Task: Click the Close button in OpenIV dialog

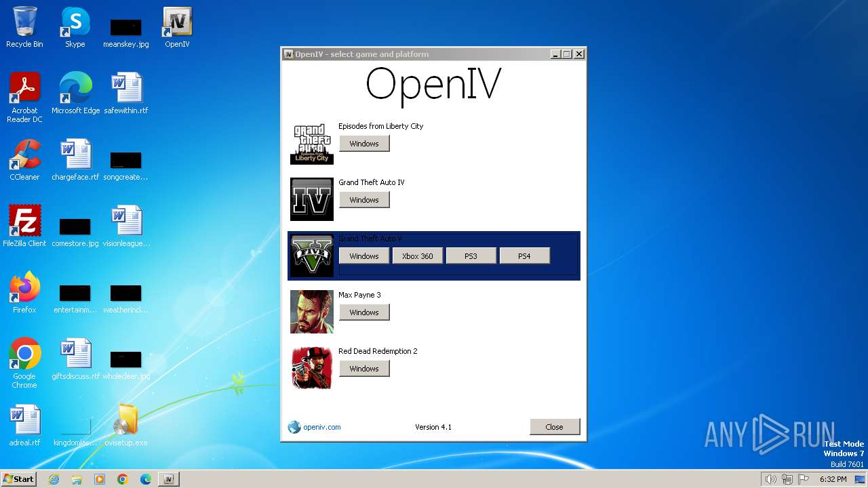Action: [555, 427]
